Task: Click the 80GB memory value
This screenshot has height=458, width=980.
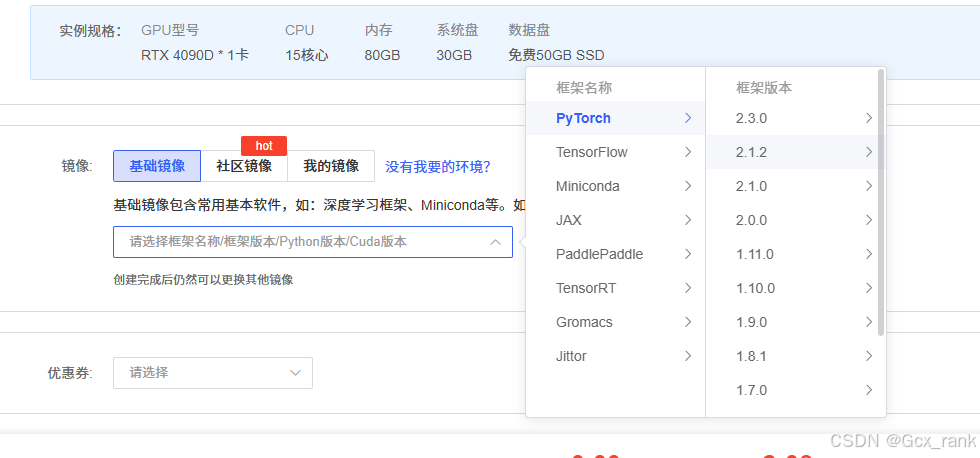Action: (x=382, y=55)
